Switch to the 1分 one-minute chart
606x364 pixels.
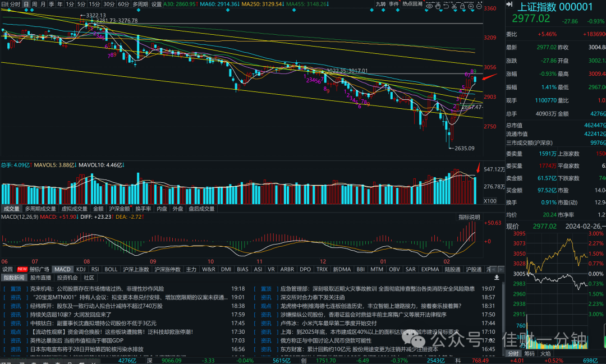click(x=70, y=4)
